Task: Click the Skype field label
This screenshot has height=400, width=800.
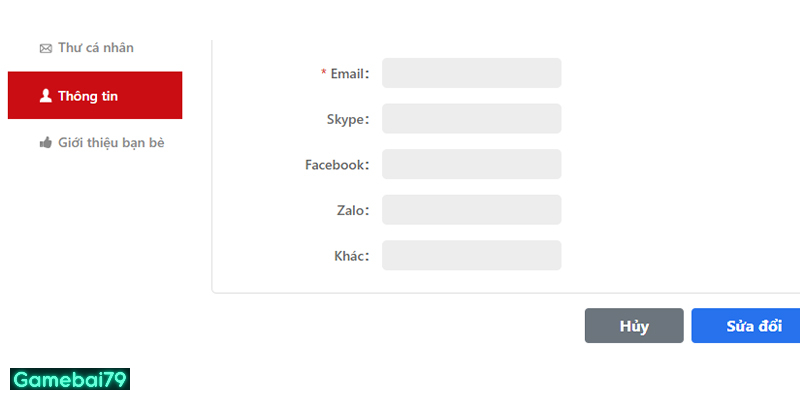Action: point(347,120)
